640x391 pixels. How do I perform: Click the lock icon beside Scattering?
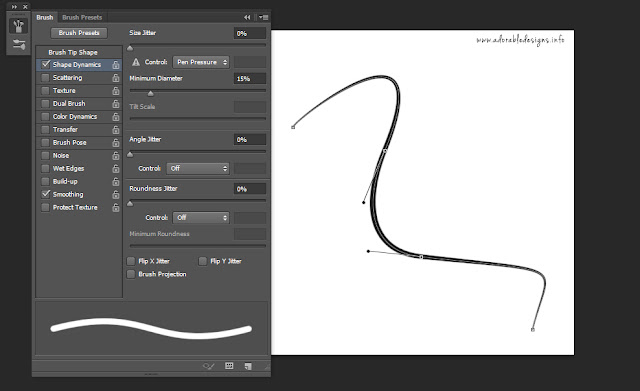(116, 78)
